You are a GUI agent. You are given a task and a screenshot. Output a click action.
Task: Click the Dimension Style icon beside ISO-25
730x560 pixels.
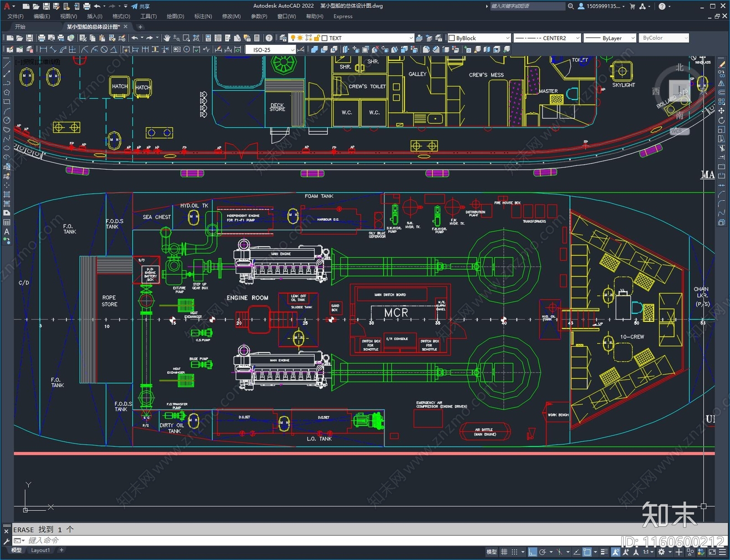301,49
